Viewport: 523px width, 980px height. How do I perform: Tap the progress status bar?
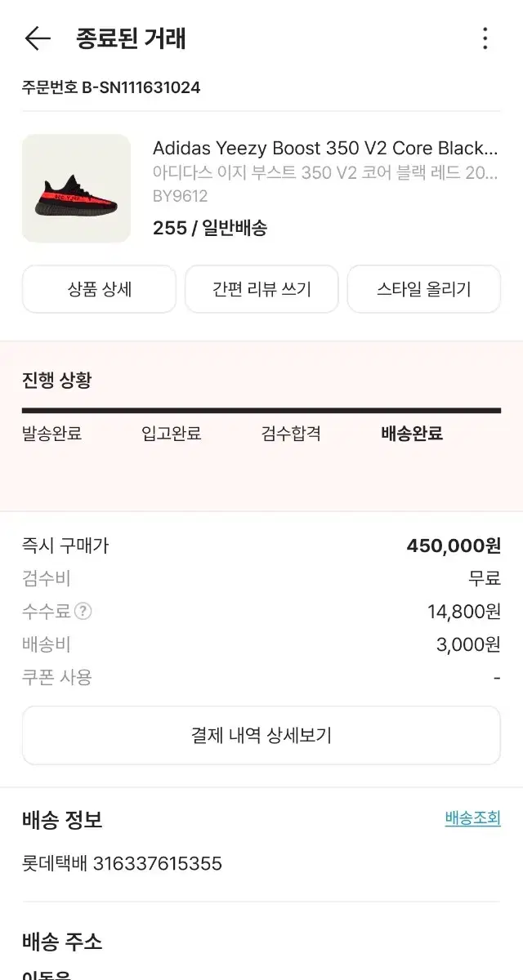(261, 411)
